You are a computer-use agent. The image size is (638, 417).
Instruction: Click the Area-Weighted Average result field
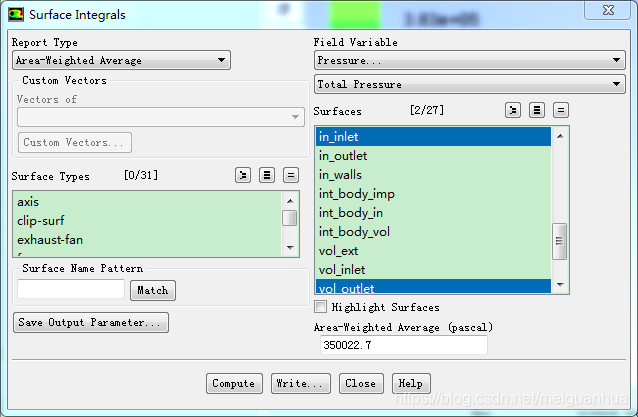coord(404,345)
